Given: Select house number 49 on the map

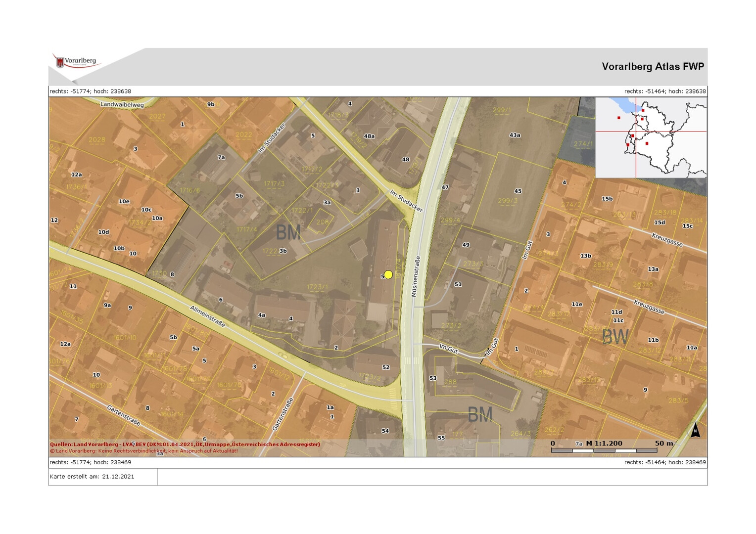Looking at the screenshot, I should (x=466, y=245).
